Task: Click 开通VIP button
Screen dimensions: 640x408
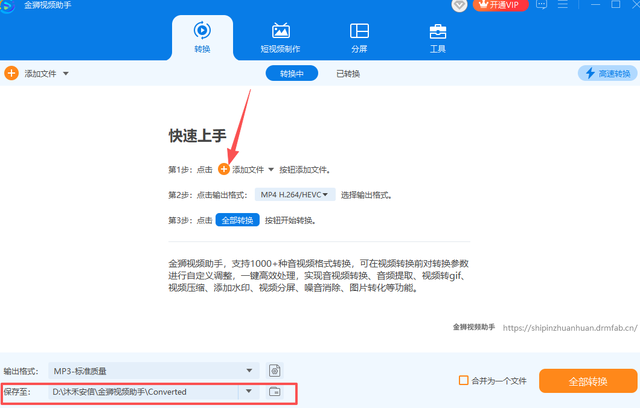Action: pos(500,5)
